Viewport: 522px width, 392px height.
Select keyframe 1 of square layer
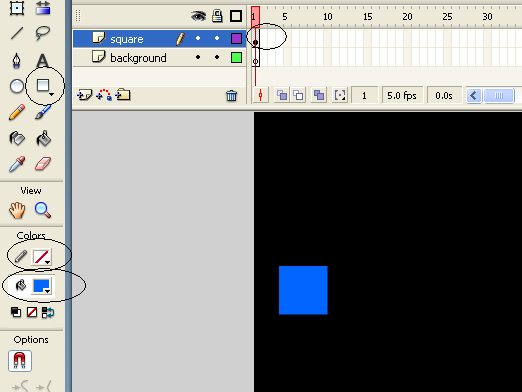pyautogui.click(x=255, y=39)
